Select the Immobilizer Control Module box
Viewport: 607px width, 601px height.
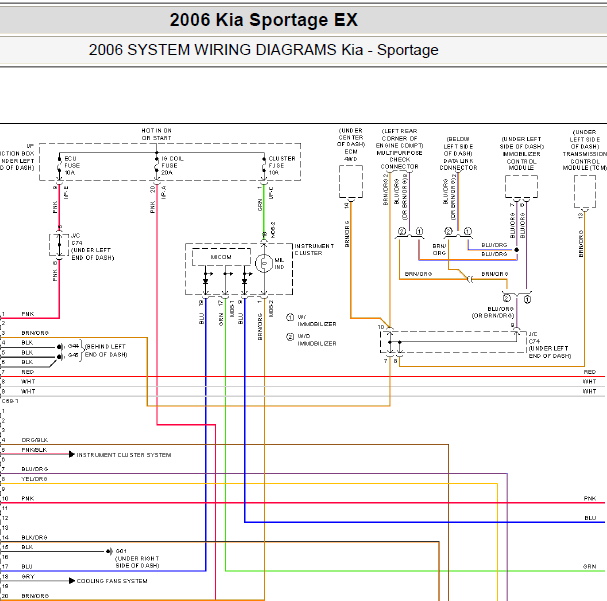point(521,186)
